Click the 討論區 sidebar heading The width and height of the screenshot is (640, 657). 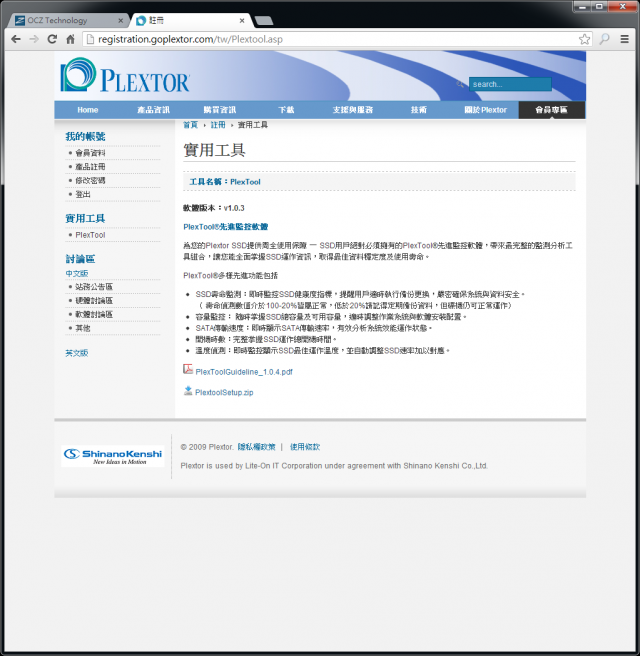point(80,259)
